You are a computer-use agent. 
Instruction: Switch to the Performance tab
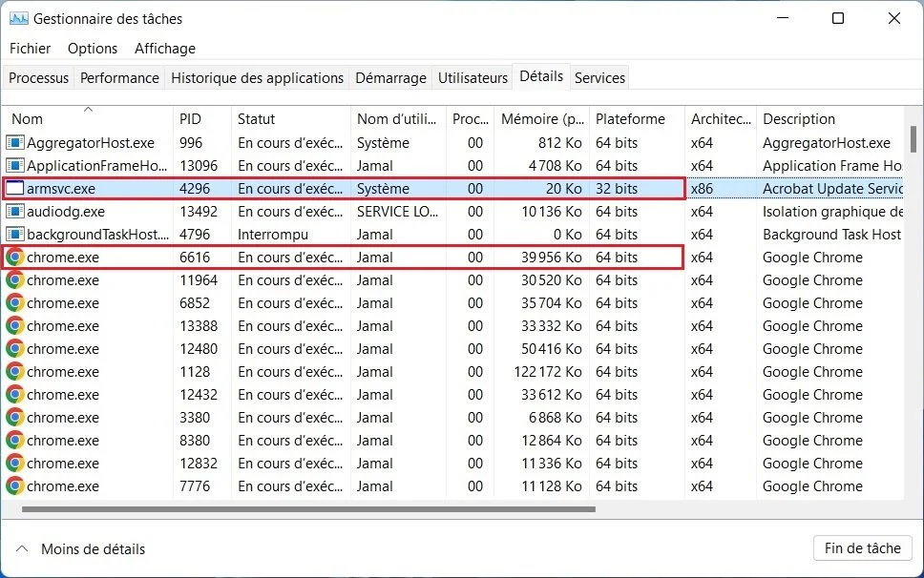119,77
